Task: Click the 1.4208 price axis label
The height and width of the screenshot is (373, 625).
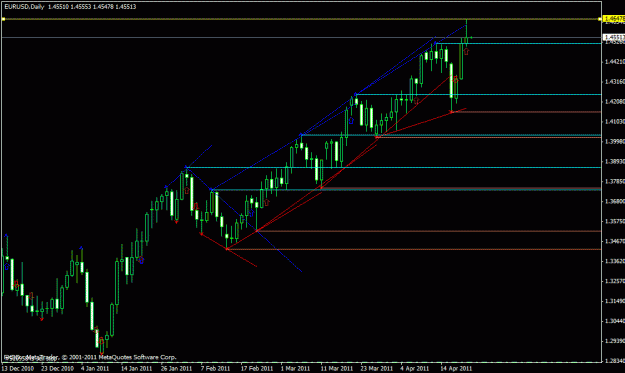Action: [615, 102]
